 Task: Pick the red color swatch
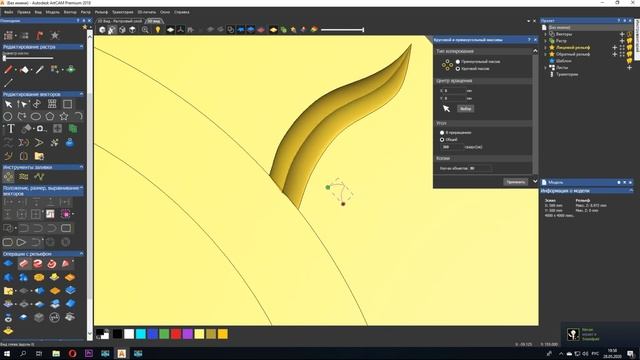pos(176,334)
